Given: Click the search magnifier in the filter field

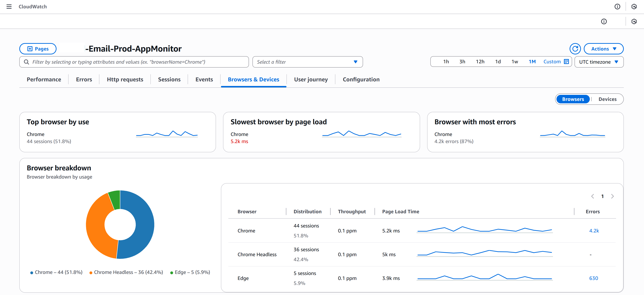Looking at the screenshot, I should click(27, 62).
